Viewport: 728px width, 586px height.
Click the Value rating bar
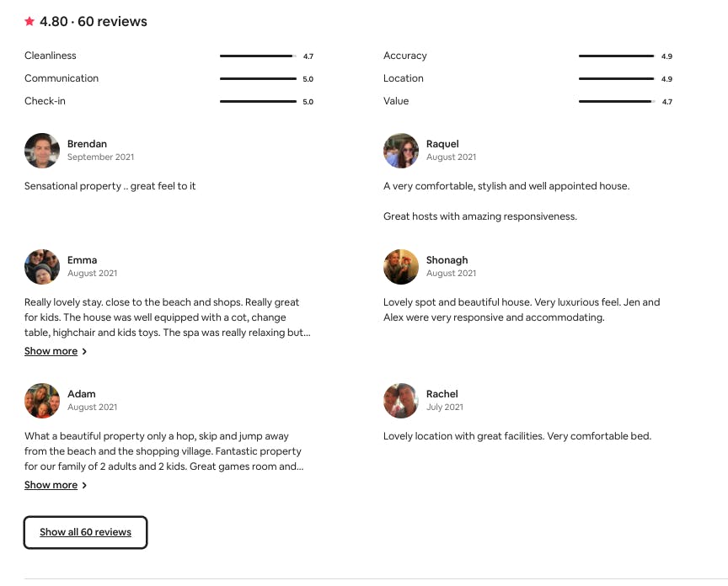tap(617, 102)
